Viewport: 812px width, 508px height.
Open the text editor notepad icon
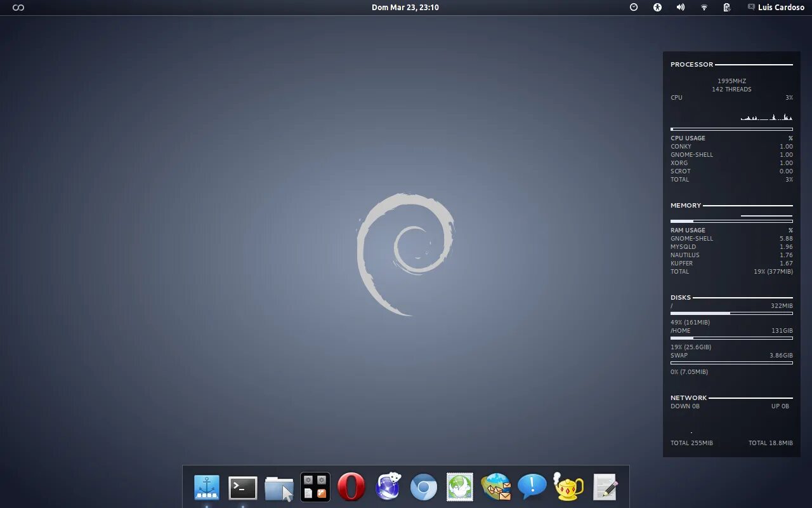click(605, 488)
